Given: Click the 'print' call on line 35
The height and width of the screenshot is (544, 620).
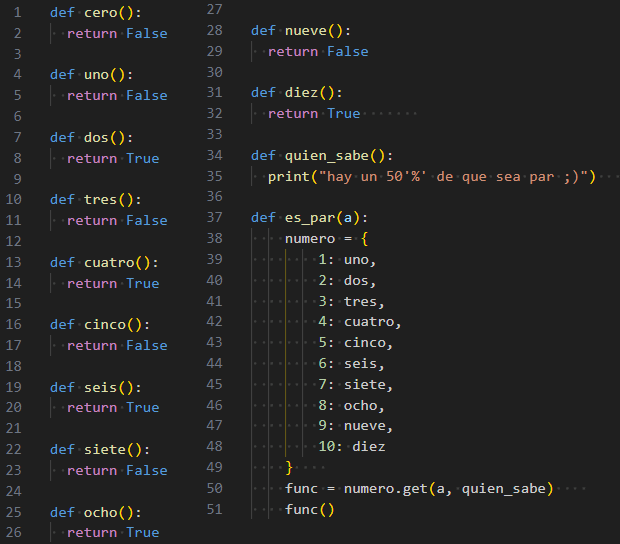Looking at the screenshot, I should tap(289, 177).
